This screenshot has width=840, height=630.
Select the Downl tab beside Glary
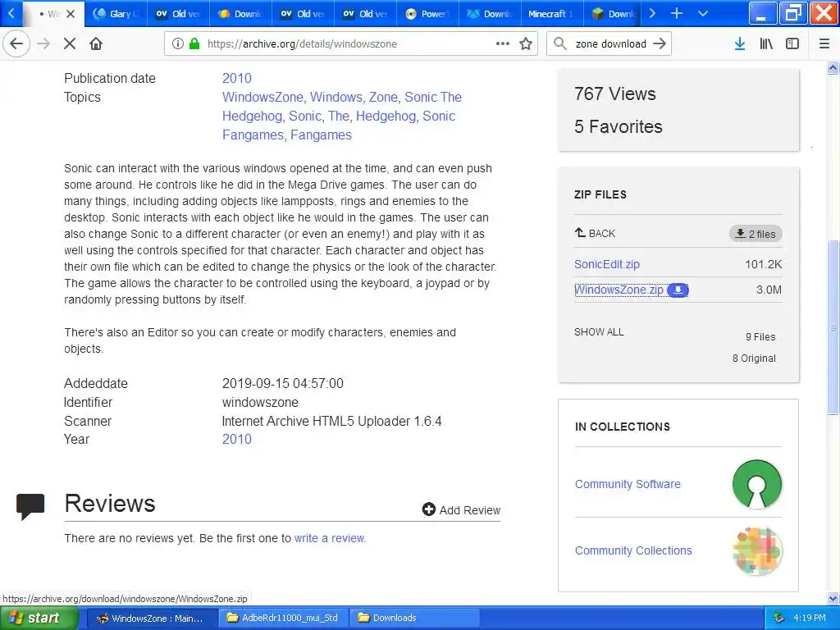(240, 14)
